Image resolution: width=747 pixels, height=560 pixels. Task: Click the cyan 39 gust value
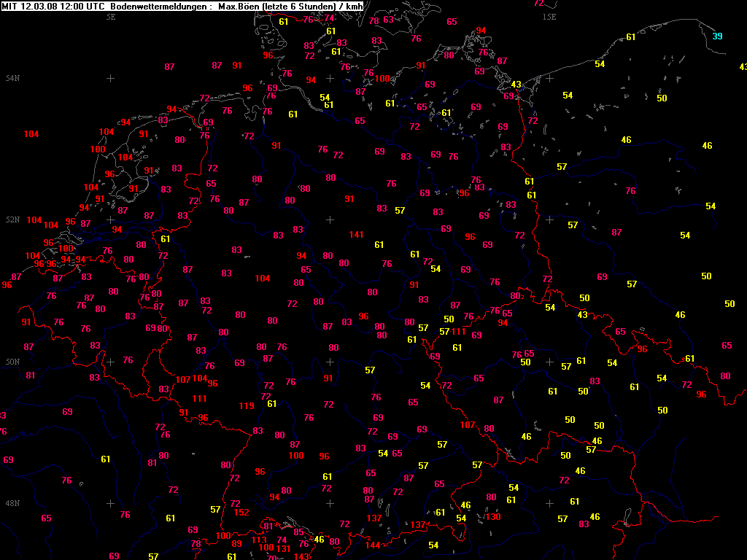tap(718, 36)
